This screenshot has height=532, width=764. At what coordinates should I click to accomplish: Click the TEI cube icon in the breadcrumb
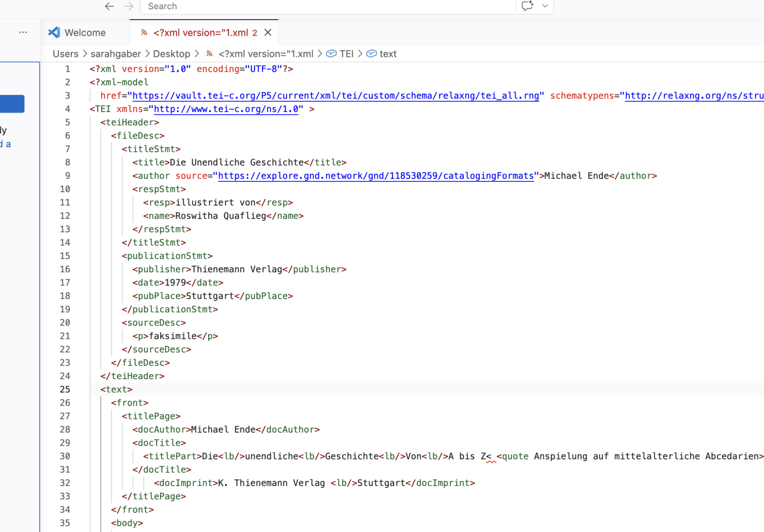(332, 54)
